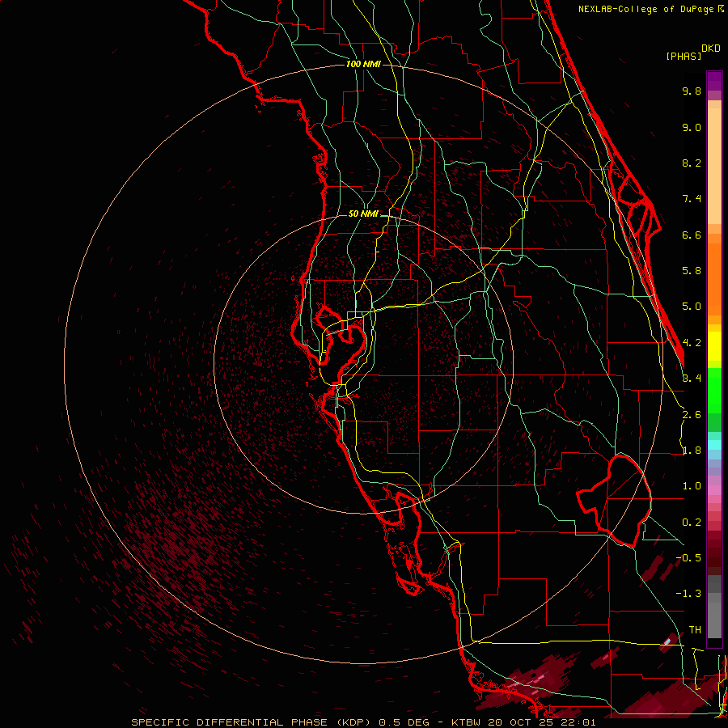Click the 3.4 scale value
Viewport: 728px width, 728px height.
(692, 379)
